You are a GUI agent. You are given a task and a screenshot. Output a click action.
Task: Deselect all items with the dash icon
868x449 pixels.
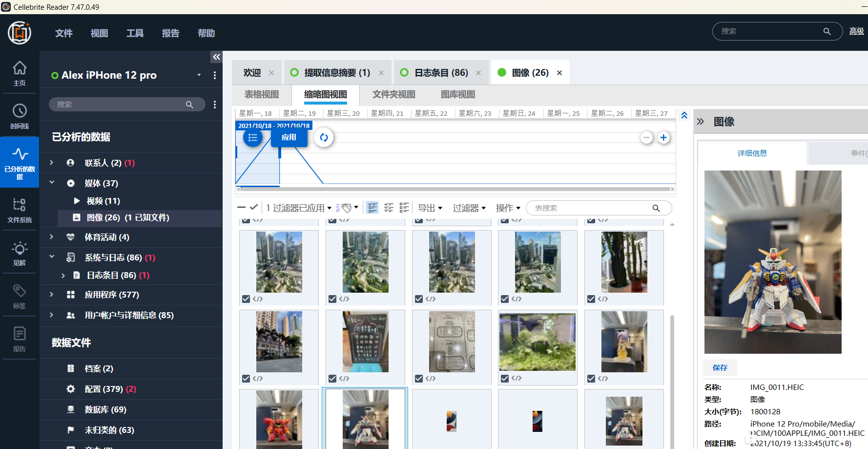[241, 208]
